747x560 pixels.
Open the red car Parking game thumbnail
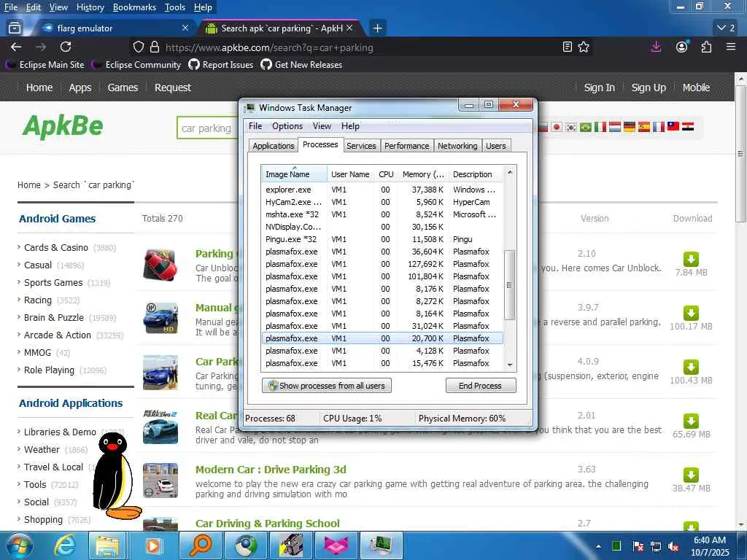tap(160, 265)
